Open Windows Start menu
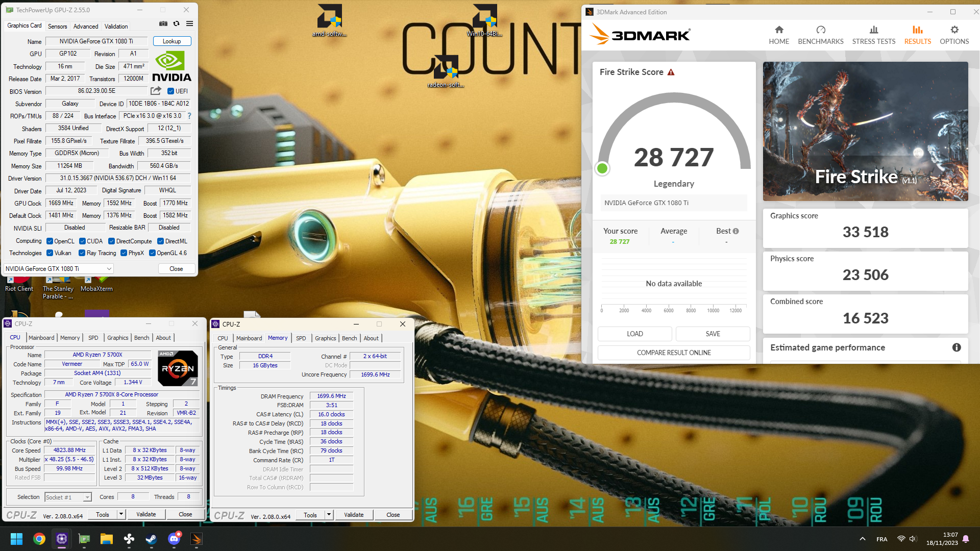This screenshot has width=980, height=551. [16, 539]
